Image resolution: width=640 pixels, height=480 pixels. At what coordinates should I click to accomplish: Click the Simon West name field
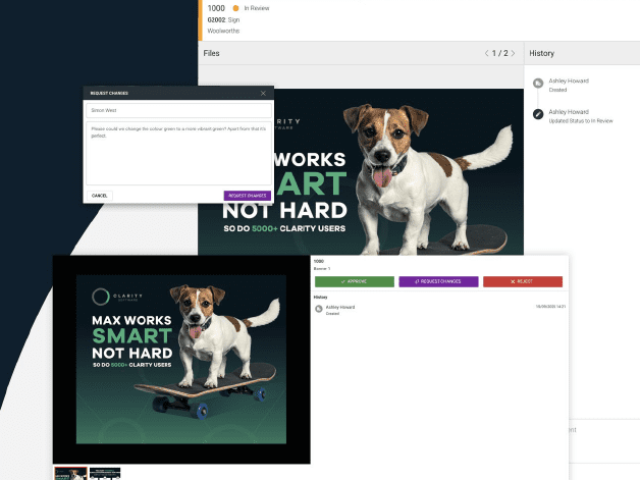click(179, 110)
